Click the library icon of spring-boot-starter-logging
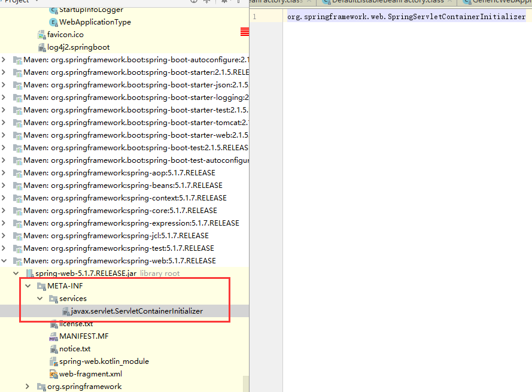 (x=17, y=98)
